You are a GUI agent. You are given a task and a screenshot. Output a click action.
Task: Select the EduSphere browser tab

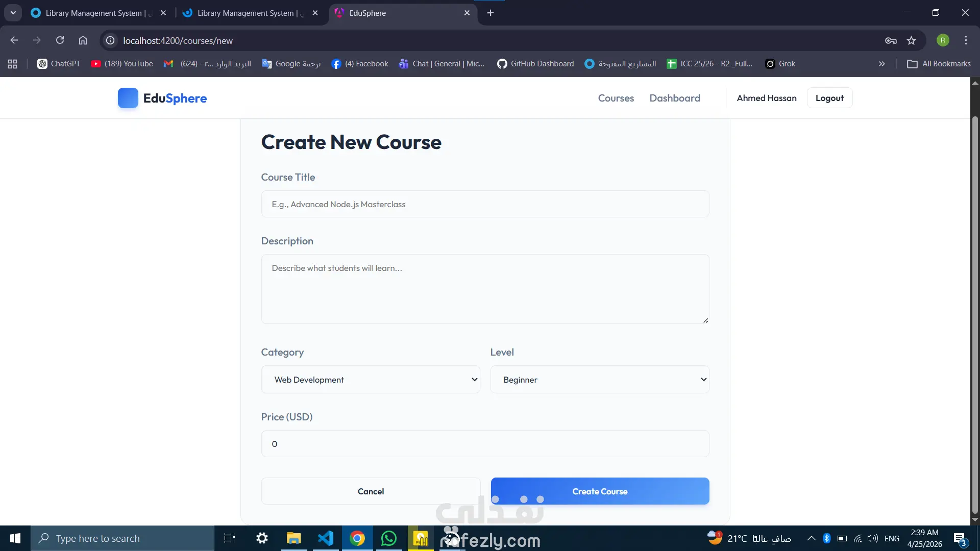click(x=403, y=13)
